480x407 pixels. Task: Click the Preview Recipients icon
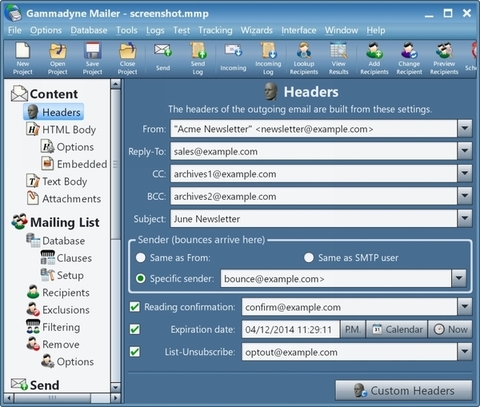pos(444,58)
